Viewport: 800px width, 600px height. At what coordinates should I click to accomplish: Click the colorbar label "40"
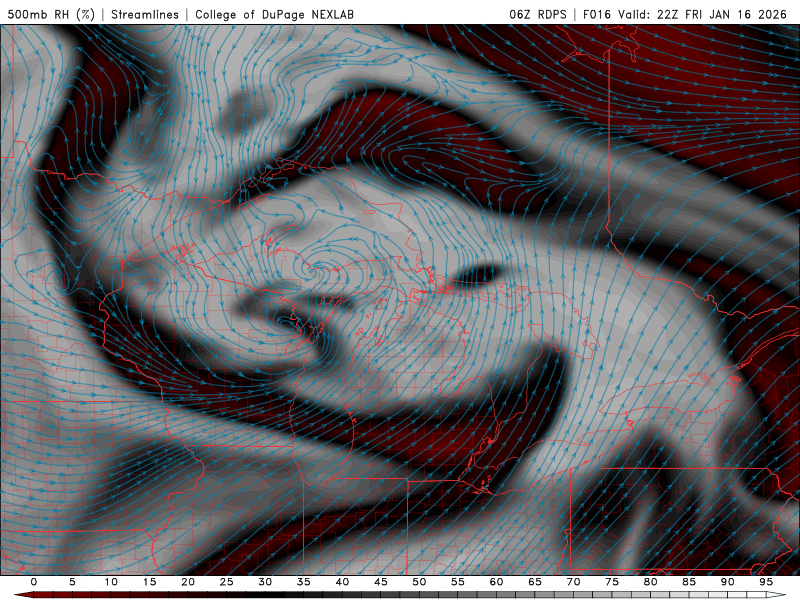342,582
